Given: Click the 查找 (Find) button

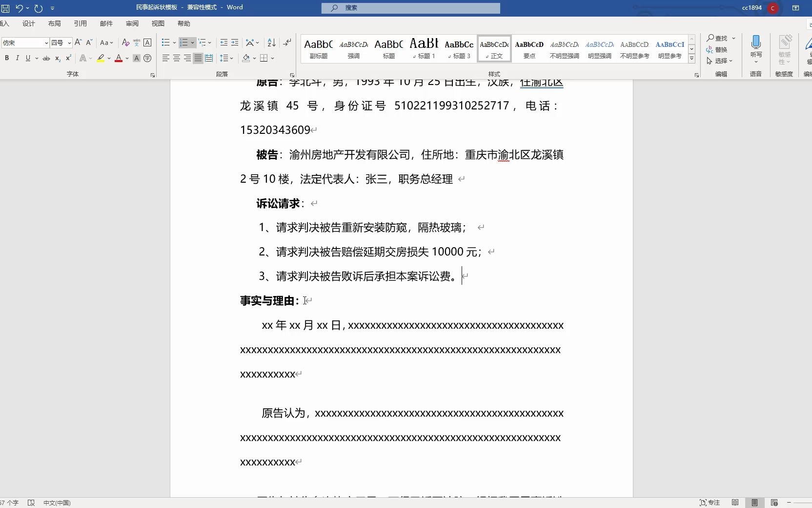Looking at the screenshot, I should tap(717, 38).
